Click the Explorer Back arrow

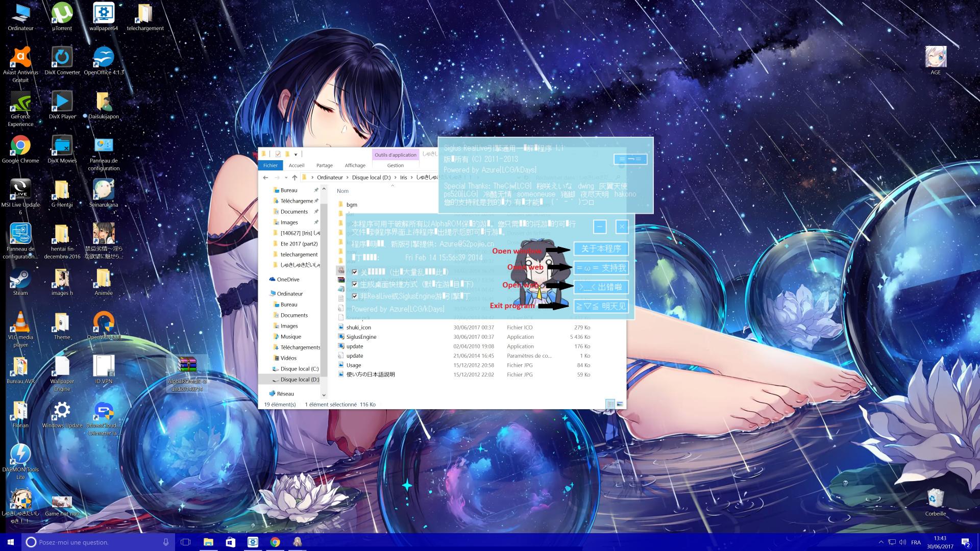pyautogui.click(x=265, y=178)
